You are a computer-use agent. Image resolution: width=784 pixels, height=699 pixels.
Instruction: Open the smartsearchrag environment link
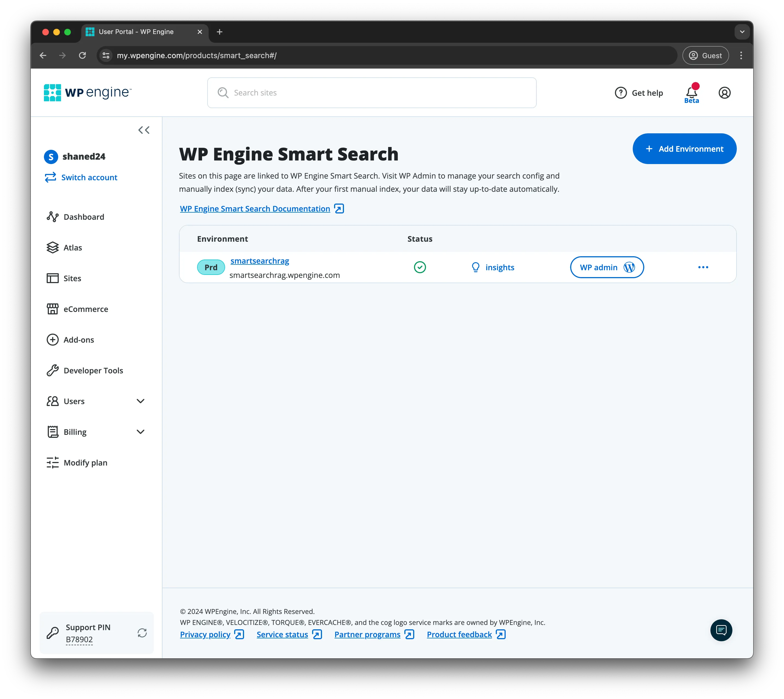(260, 261)
